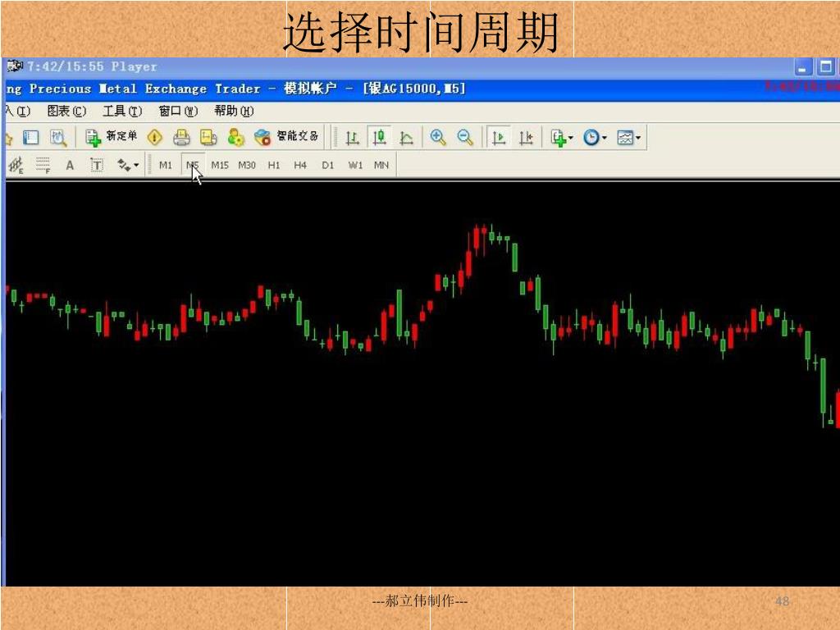The width and height of the screenshot is (840, 630).
Task: Select the M30 timeframe
Action: point(247,165)
